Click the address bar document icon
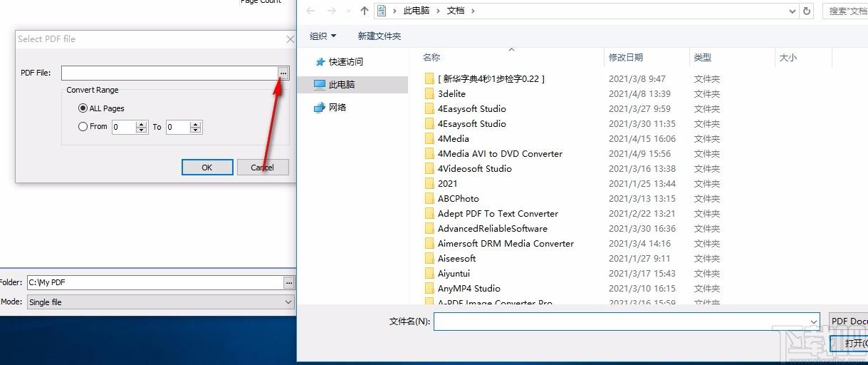The image size is (868, 365). click(x=382, y=11)
